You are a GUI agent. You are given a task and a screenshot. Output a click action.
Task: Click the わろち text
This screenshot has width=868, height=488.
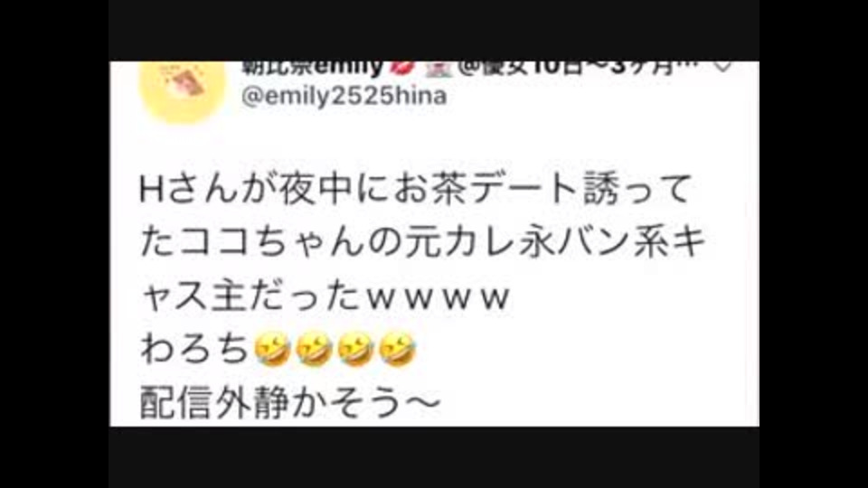(x=195, y=351)
